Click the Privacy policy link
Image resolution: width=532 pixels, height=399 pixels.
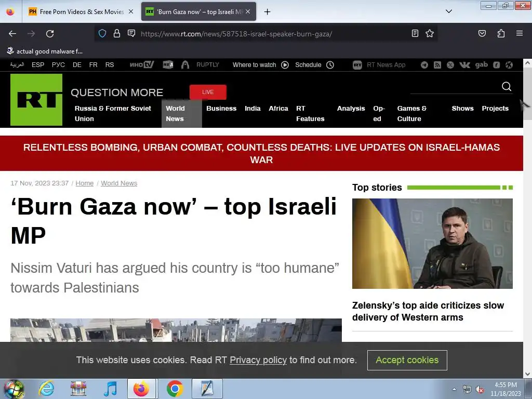(258, 360)
